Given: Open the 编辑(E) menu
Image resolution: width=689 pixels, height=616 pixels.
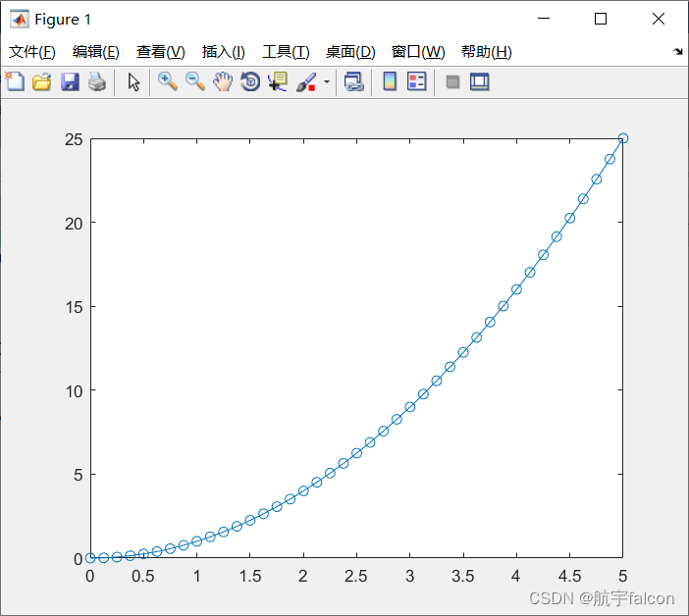Looking at the screenshot, I should point(96,52).
